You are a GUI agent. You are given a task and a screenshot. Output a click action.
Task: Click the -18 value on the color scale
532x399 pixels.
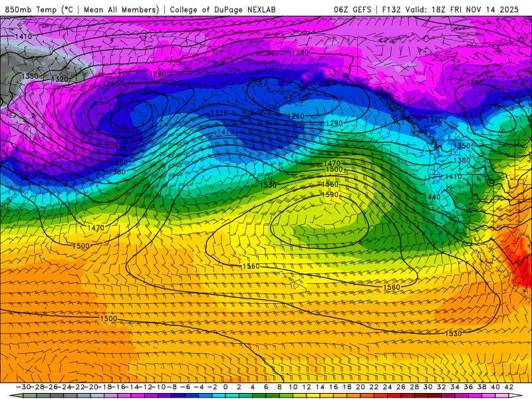[x=104, y=387]
